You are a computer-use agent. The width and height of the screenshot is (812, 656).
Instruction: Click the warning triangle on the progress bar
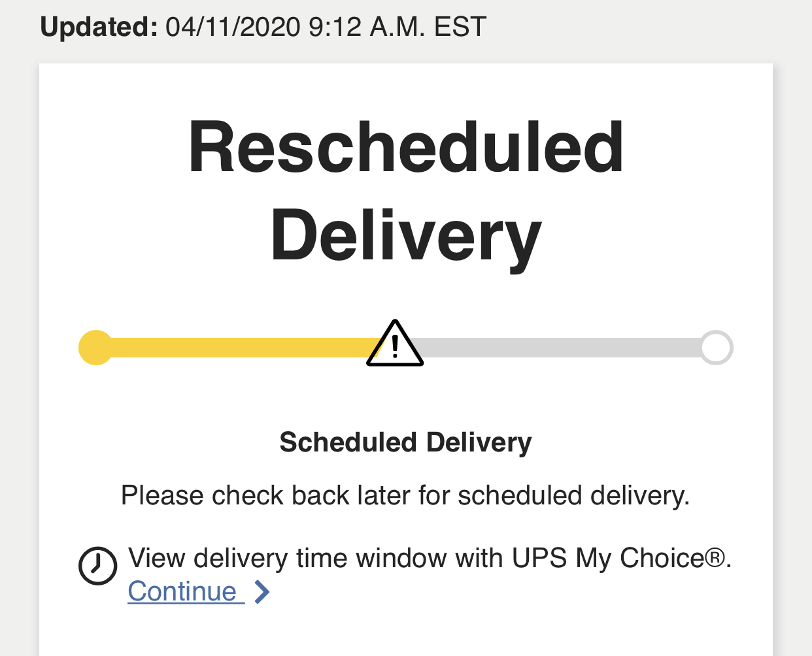pyautogui.click(x=395, y=344)
